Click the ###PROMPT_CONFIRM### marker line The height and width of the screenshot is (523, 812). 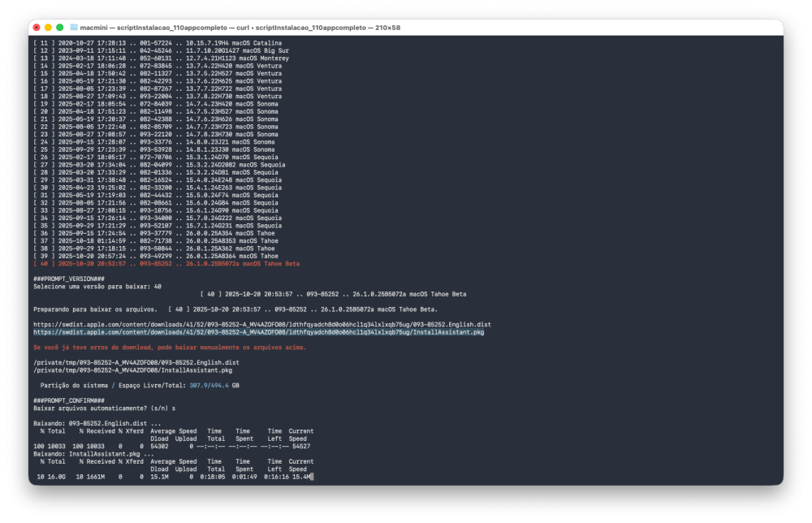pos(69,401)
